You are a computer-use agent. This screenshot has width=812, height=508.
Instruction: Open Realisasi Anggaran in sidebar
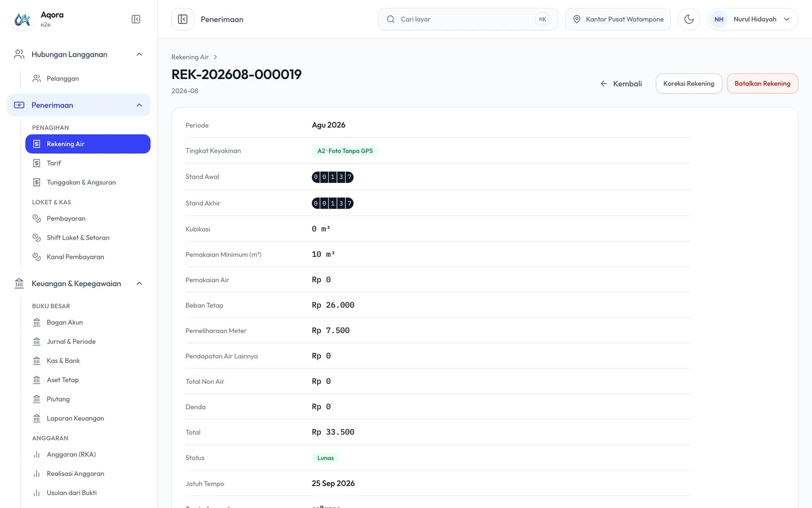[x=87, y=473]
